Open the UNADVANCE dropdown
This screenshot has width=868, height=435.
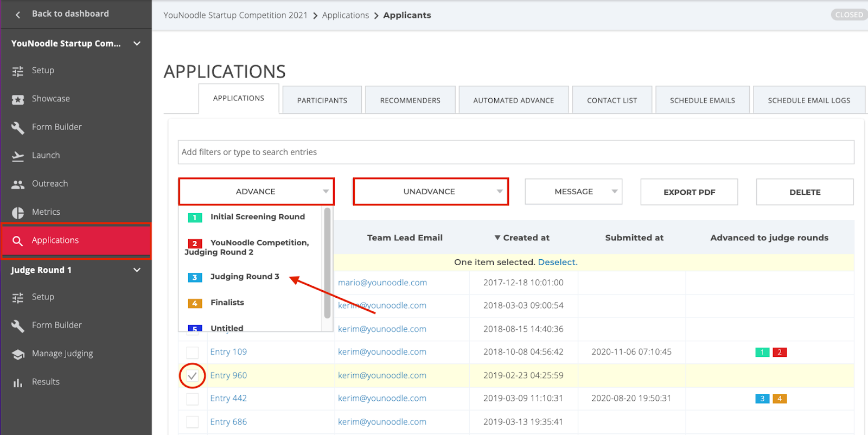tap(431, 191)
